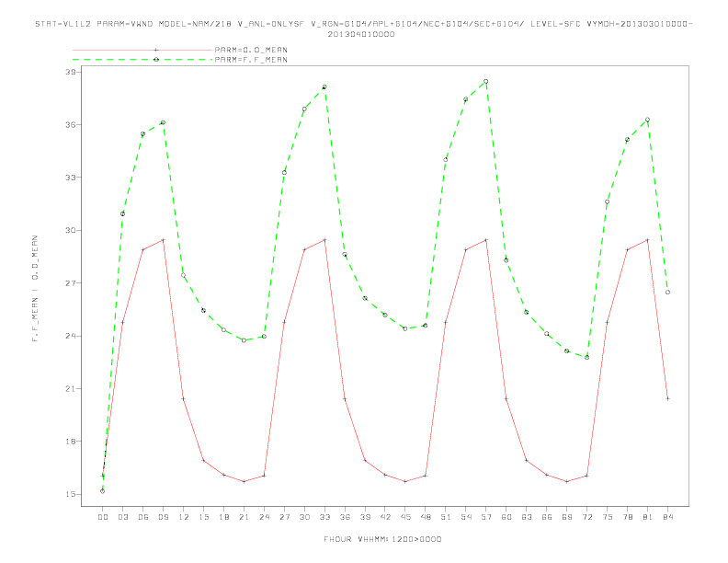This screenshot has height=563, width=728.
Task: Select the red solid legend line sample
Action: point(142,50)
